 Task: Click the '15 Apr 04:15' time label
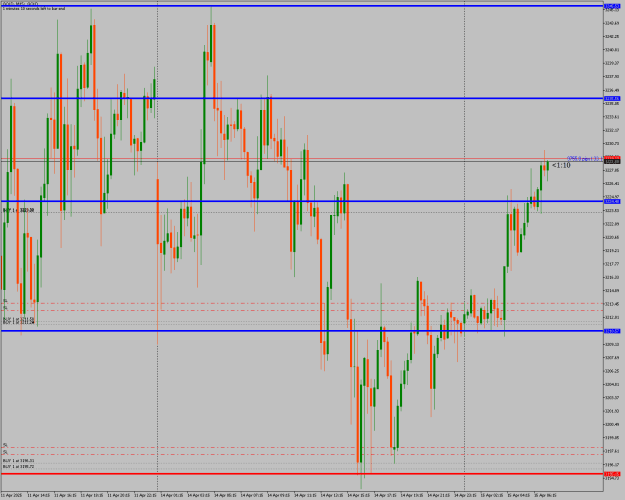519,495
